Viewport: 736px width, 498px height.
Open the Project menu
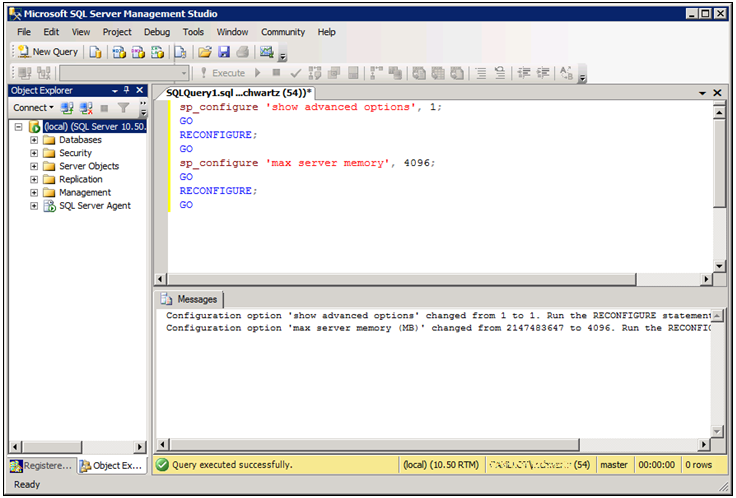(x=117, y=32)
